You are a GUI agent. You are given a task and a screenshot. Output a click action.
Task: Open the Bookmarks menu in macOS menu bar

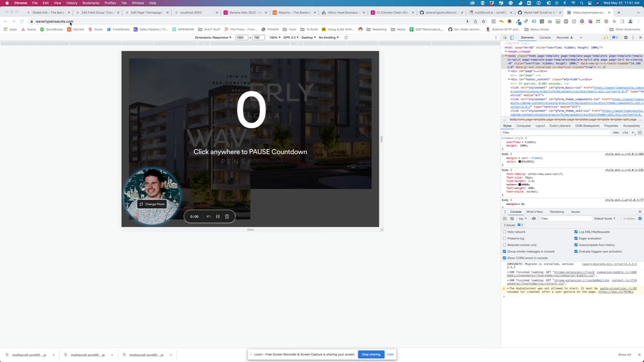click(x=91, y=3)
